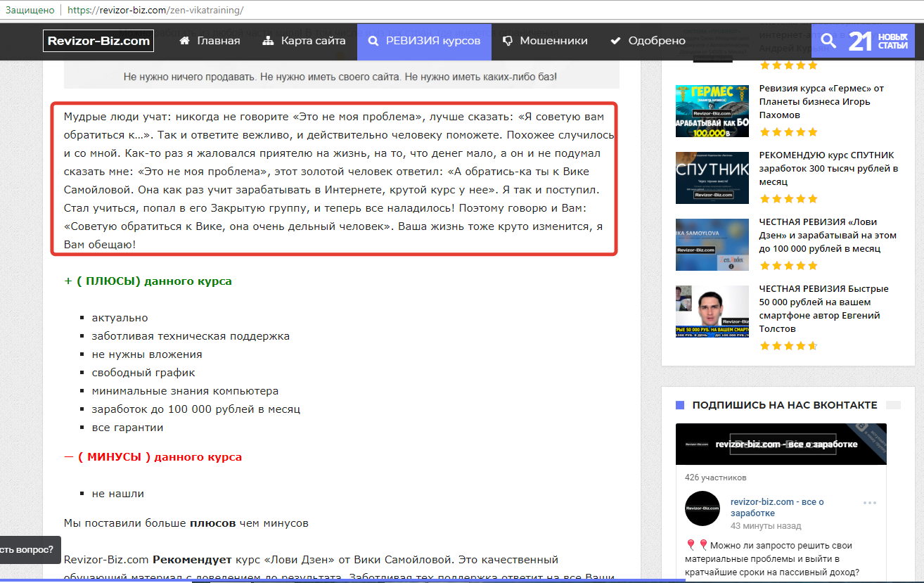Viewport: 924px width, 583px height.
Task: Click list item не нужны вложения
Action: (x=147, y=354)
